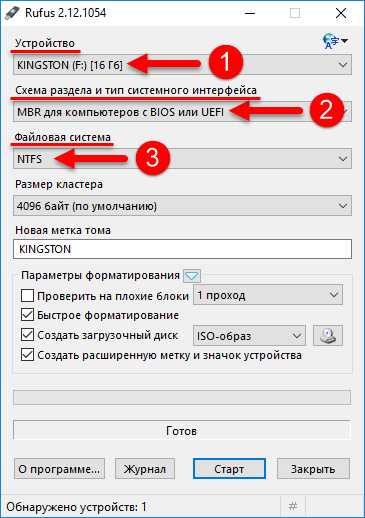The height and width of the screenshot is (518, 365).
Task: Click the hash checksum # icon
Action: click(293, 507)
